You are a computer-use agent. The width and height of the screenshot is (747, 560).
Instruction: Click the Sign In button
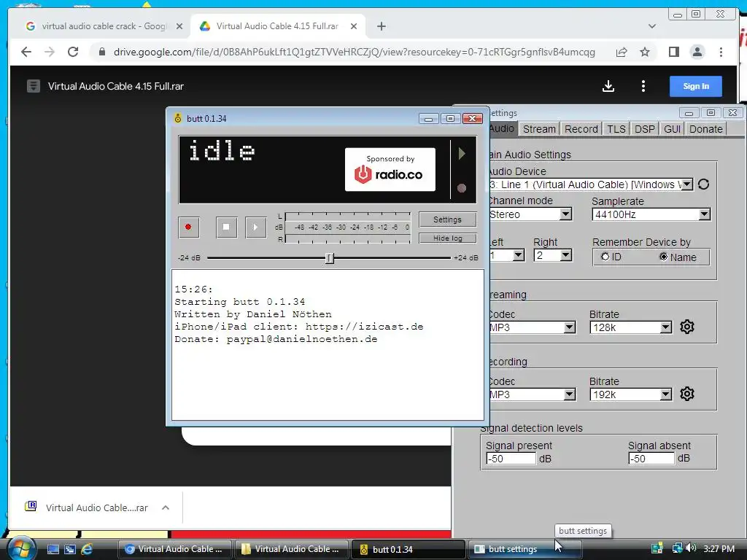point(695,86)
